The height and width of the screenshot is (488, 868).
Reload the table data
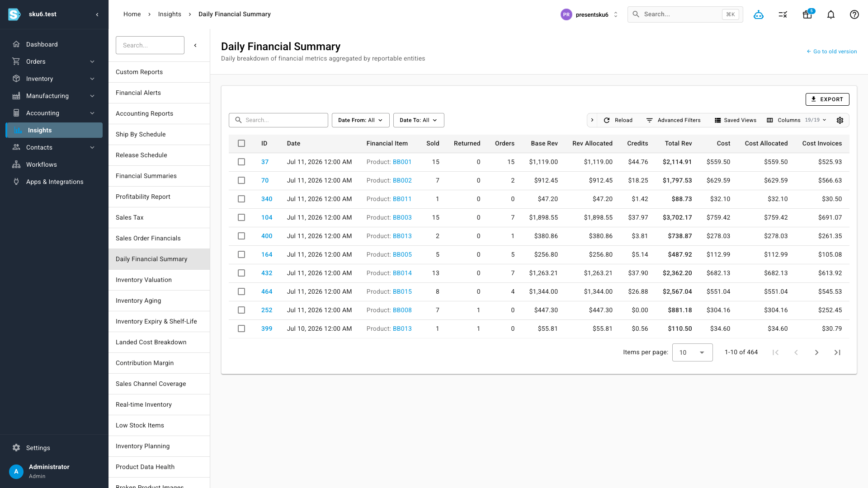[618, 120]
